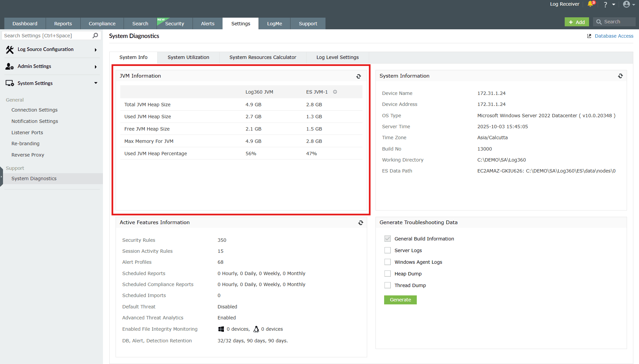Enable the Windows Agent Logs checkbox
The height and width of the screenshot is (364, 639).
387,262
